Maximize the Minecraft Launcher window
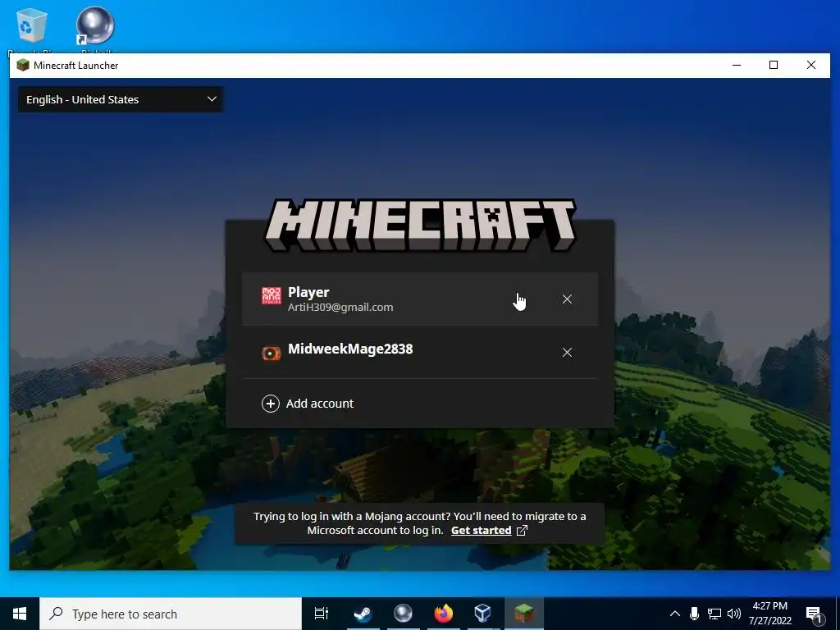 point(774,65)
